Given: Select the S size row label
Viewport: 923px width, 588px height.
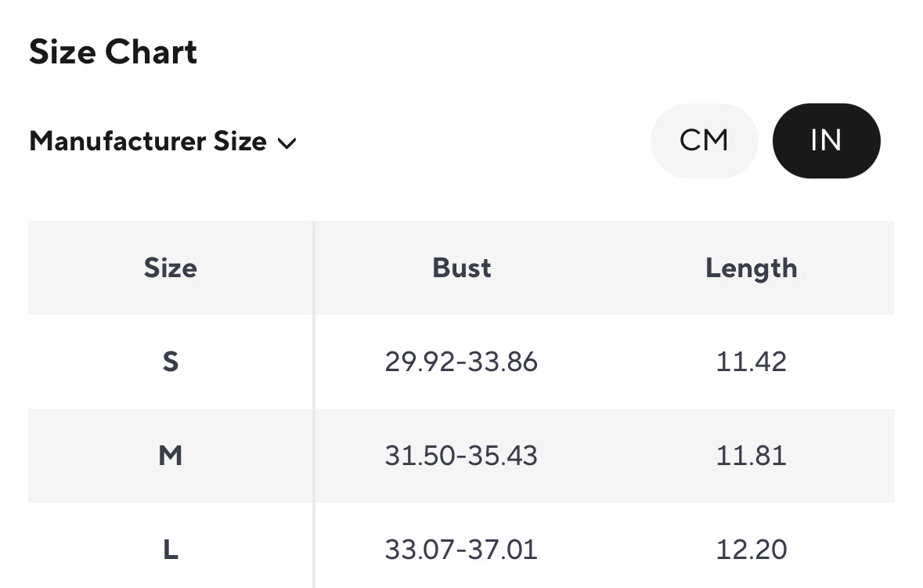Looking at the screenshot, I should click(170, 362).
